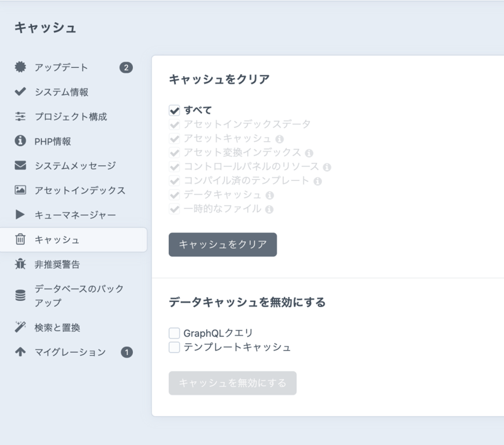
Task: Click info icon beside アセットキャッシュ
Action: point(280,138)
